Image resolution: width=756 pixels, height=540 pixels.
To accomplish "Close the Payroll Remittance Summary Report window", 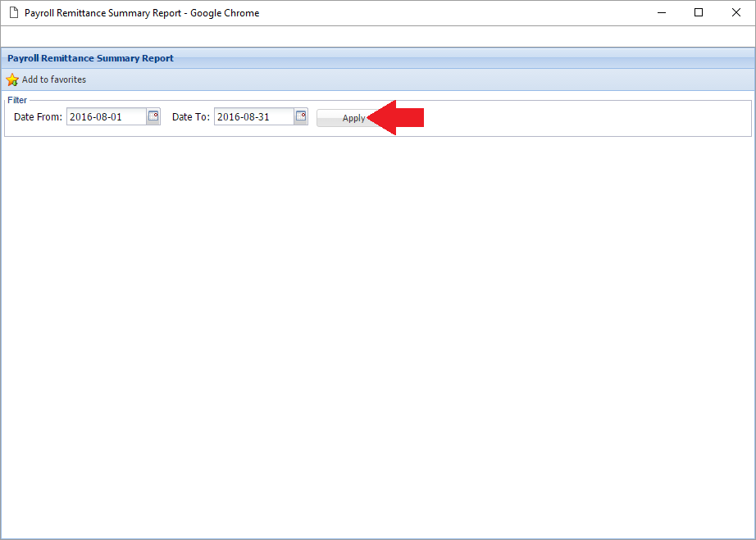I will tap(736, 13).
